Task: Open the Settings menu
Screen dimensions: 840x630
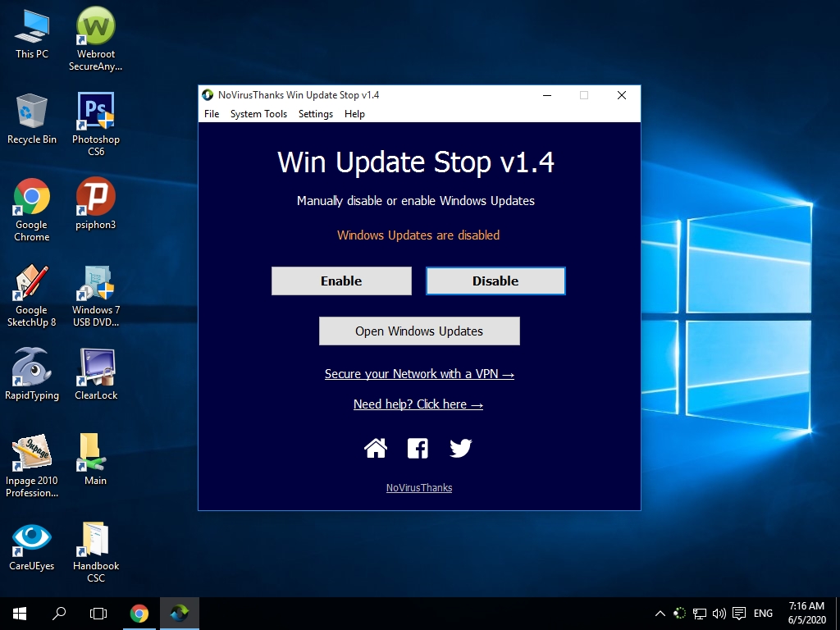Action: (x=315, y=114)
